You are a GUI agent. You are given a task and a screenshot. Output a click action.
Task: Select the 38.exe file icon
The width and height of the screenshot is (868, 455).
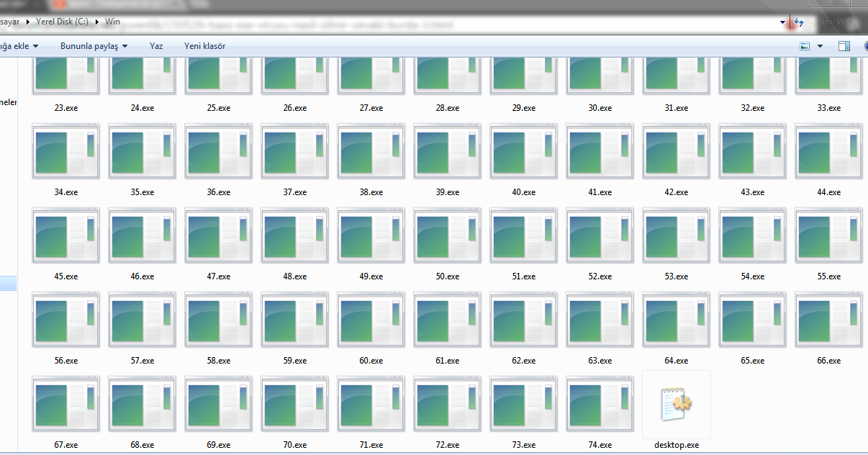[x=371, y=151]
